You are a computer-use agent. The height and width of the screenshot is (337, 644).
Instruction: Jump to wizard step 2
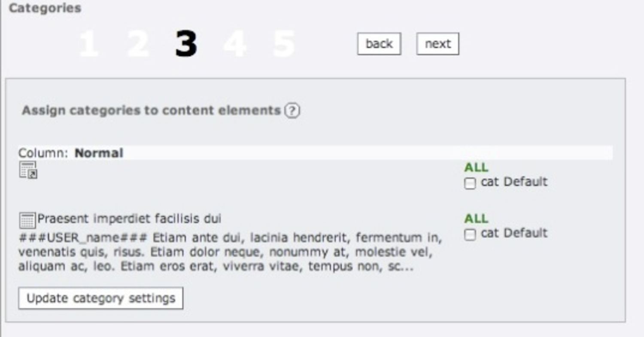[138, 44]
